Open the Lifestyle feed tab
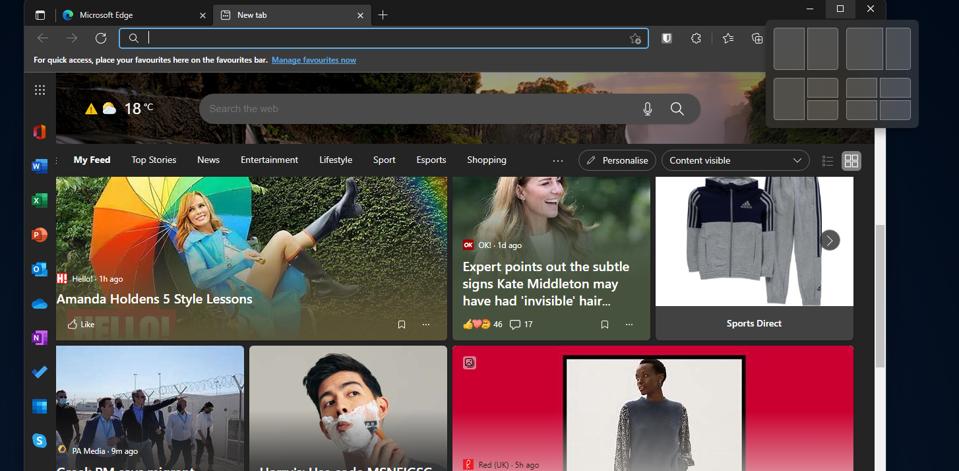959x471 pixels. tap(336, 160)
